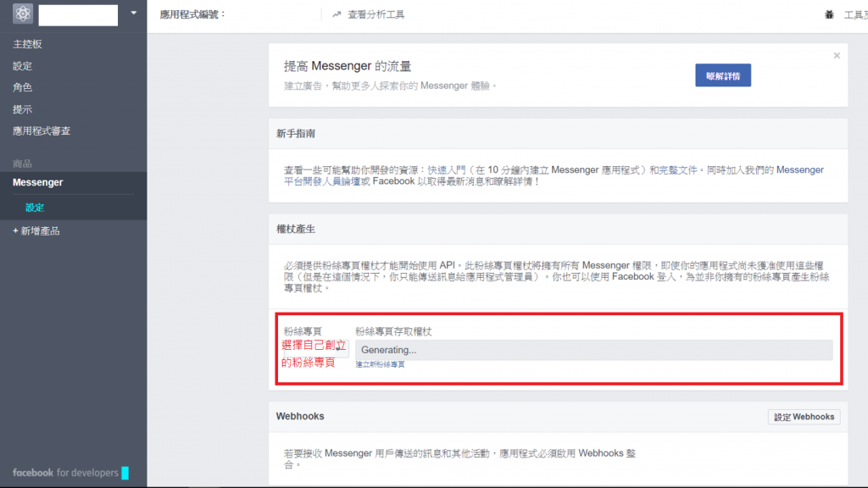Click 提高 Messenger 的流量 heading
Viewport: 868px width, 488px height.
pyautogui.click(x=348, y=66)
